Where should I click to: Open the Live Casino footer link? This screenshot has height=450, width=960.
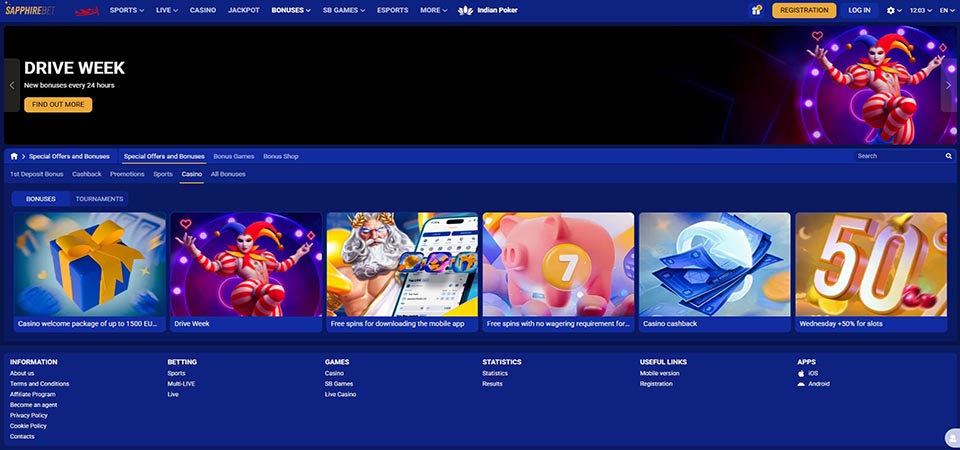tap(340, 394)
